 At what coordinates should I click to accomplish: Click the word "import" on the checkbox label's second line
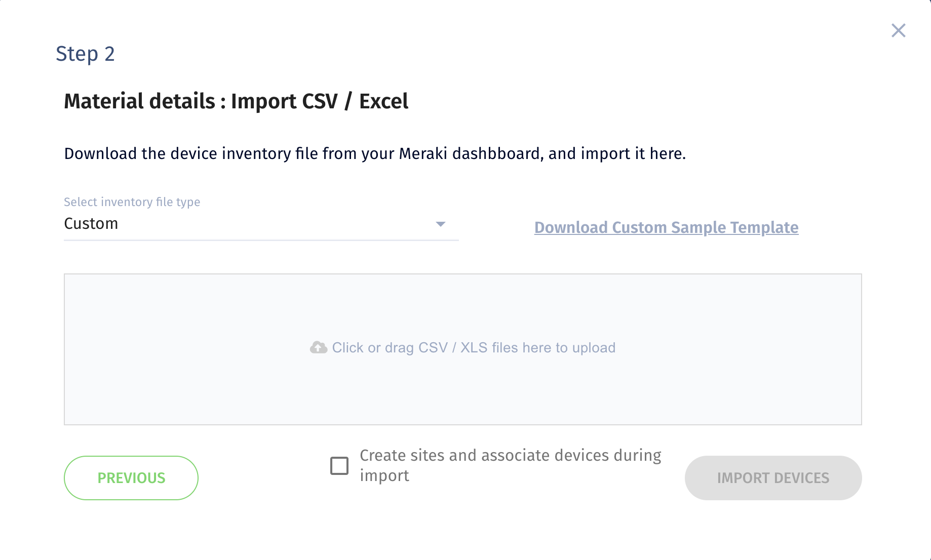384,476
